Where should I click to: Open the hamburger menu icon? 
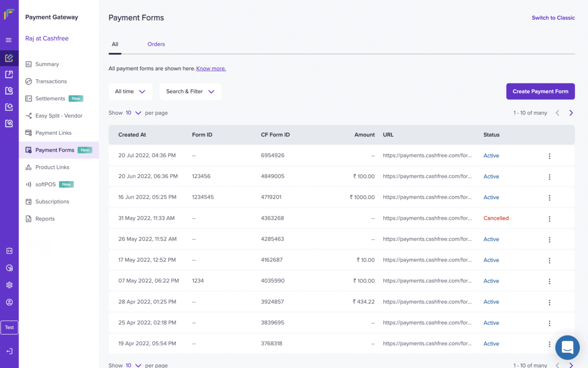[9, 40]
